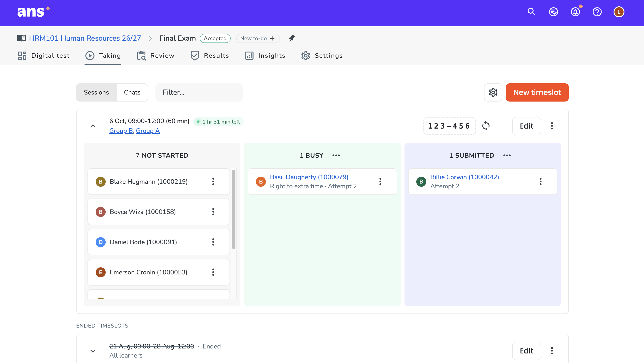Expand the ended 21 Aug timeslot
Viewport: 644px width, 363px height.
(93, 351)
